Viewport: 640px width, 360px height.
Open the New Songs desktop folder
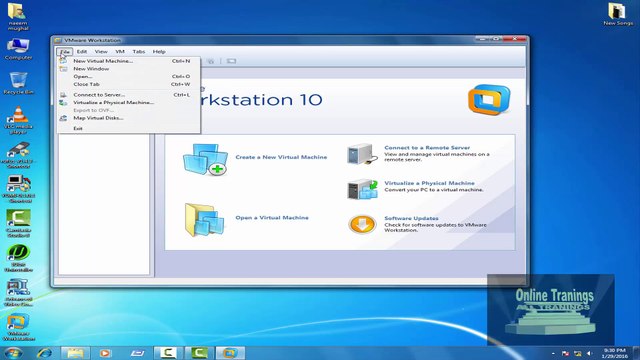tap(618, 14)
